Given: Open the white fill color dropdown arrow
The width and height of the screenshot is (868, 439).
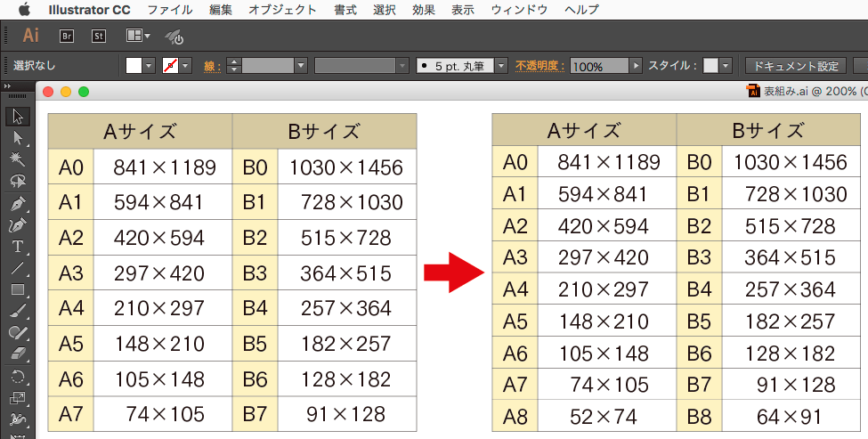Looking at the screenshot, I should point(149,66).
